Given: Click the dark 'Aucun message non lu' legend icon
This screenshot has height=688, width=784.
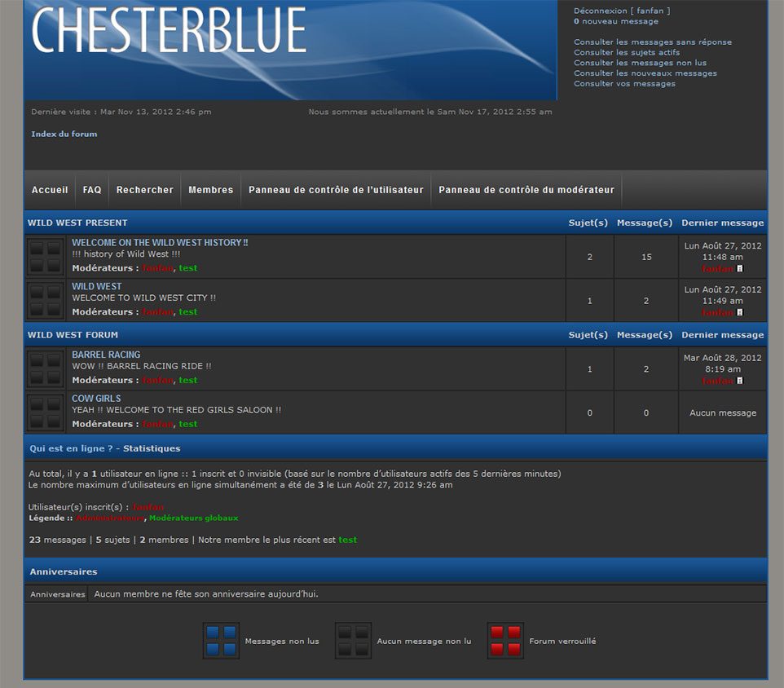Looking at the screenshot, I should 353,641.
